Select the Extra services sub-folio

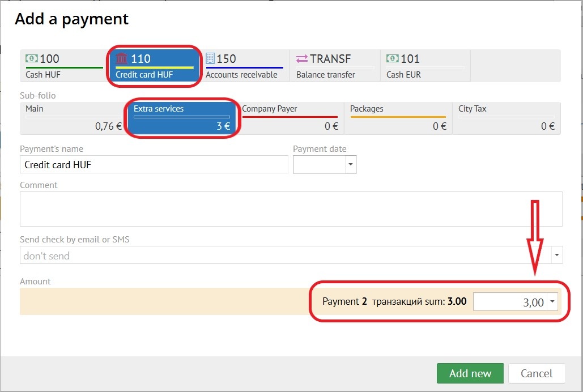[182, 118]
